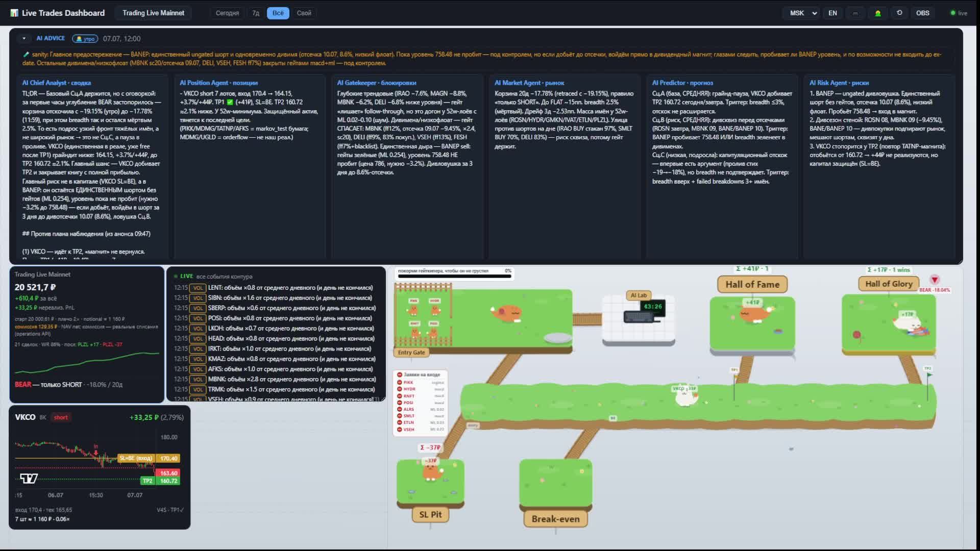Toggle OBS mode button
The width and height of the screenshot is (980, 551).
922,13
